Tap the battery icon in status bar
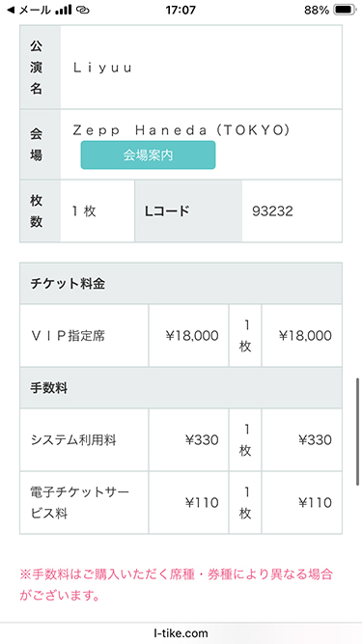362x644 pixels. (x=344, y=10)
